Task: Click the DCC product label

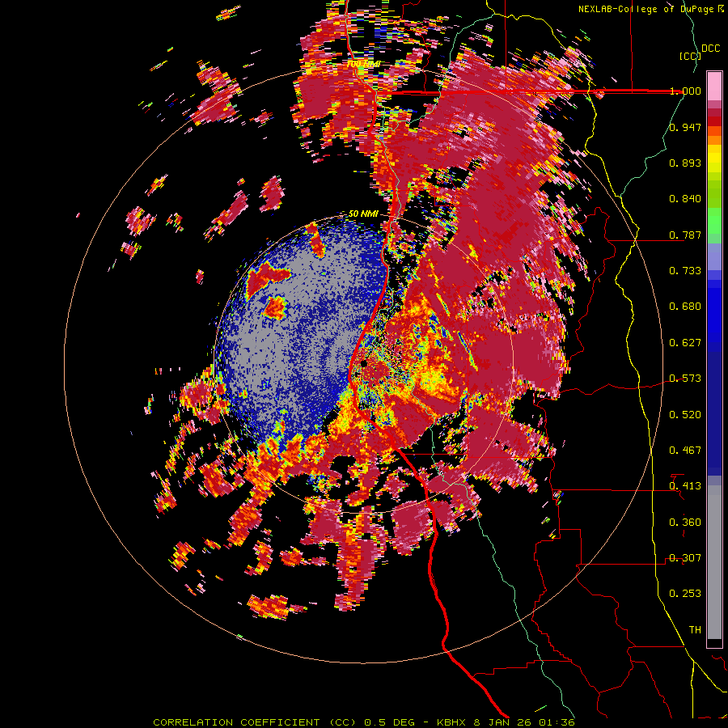Action: 710,49
